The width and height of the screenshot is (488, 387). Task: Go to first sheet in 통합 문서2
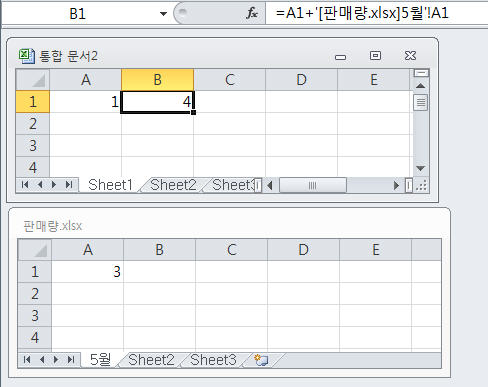point(25,185)
